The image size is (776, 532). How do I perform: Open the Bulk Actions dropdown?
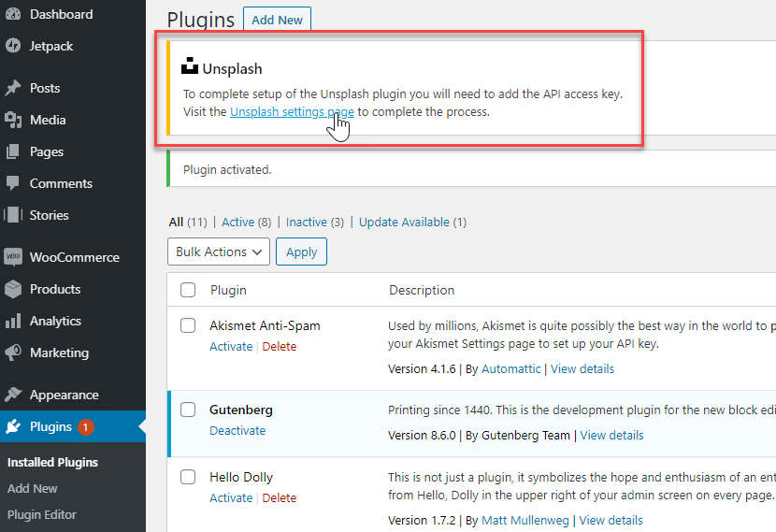[x=219, y=252]
